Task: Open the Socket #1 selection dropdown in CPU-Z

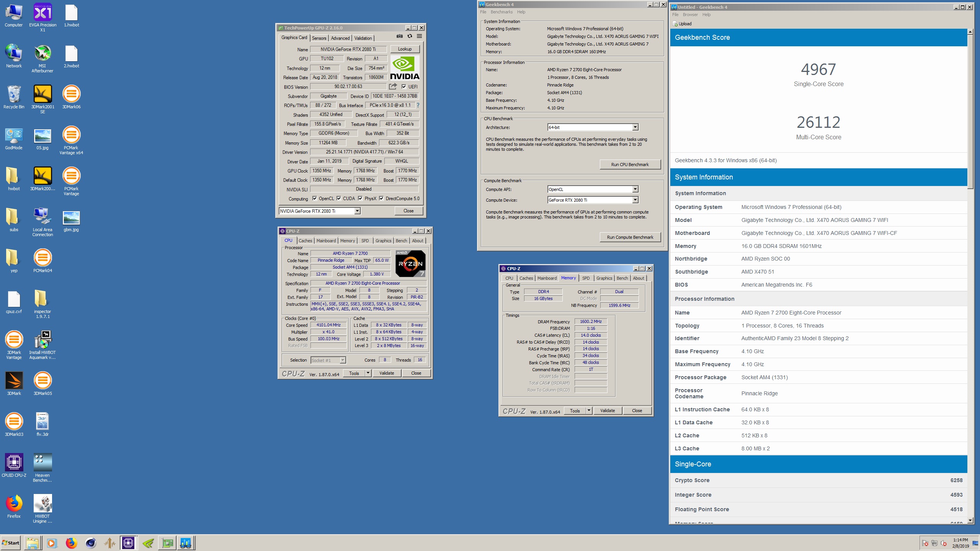Action: click(x=328, y=360)
